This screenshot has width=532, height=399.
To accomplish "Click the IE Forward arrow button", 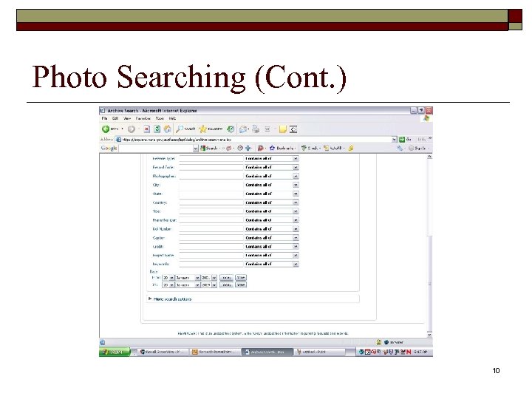I will click(x=132, y=129).
